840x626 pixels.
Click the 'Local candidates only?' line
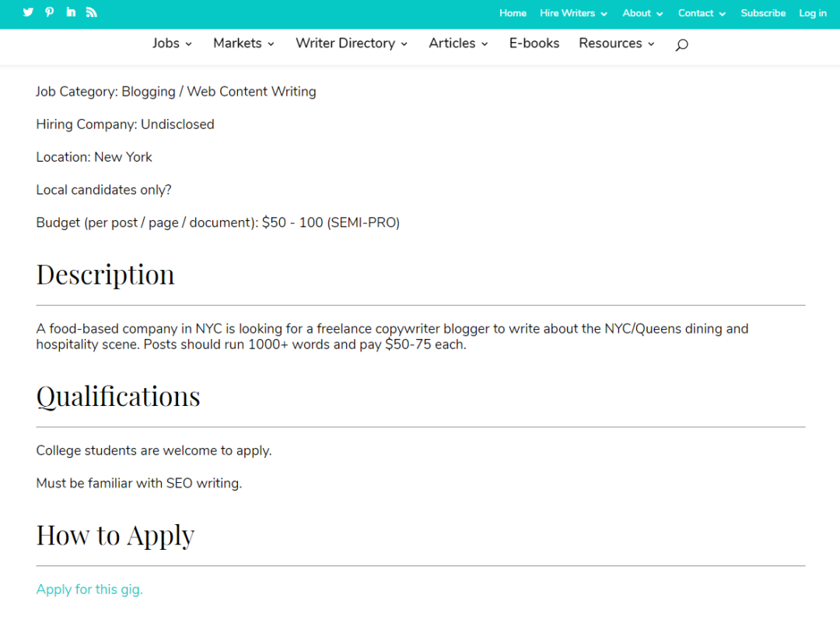pos(103,190)
